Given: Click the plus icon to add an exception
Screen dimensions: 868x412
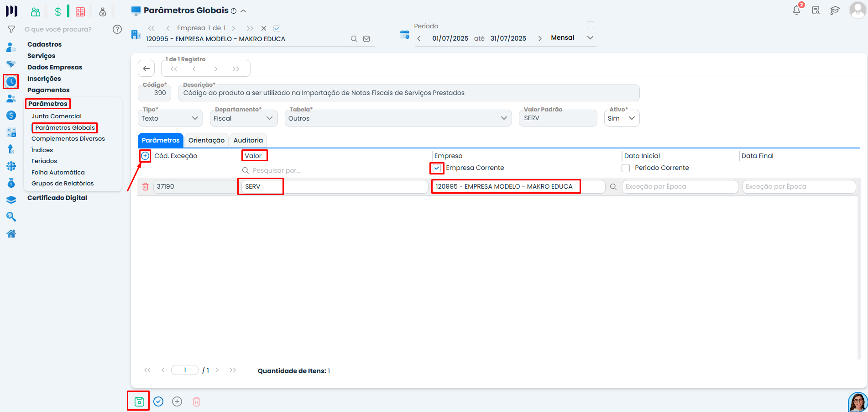Looking at the screenshot, I should click(x=145, y=156).
